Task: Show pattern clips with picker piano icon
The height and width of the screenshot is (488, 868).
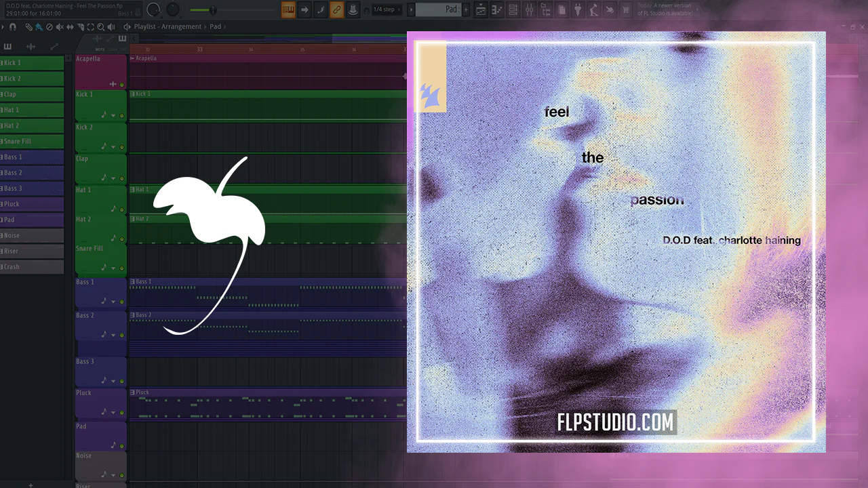Action: (x=8, y=47)
